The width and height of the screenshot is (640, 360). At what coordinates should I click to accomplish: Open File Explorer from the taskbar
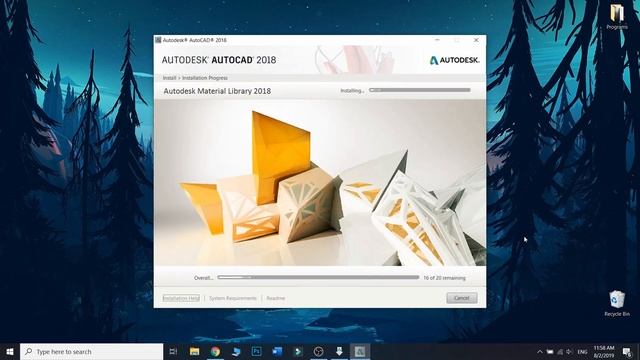(x=195, y=351)
